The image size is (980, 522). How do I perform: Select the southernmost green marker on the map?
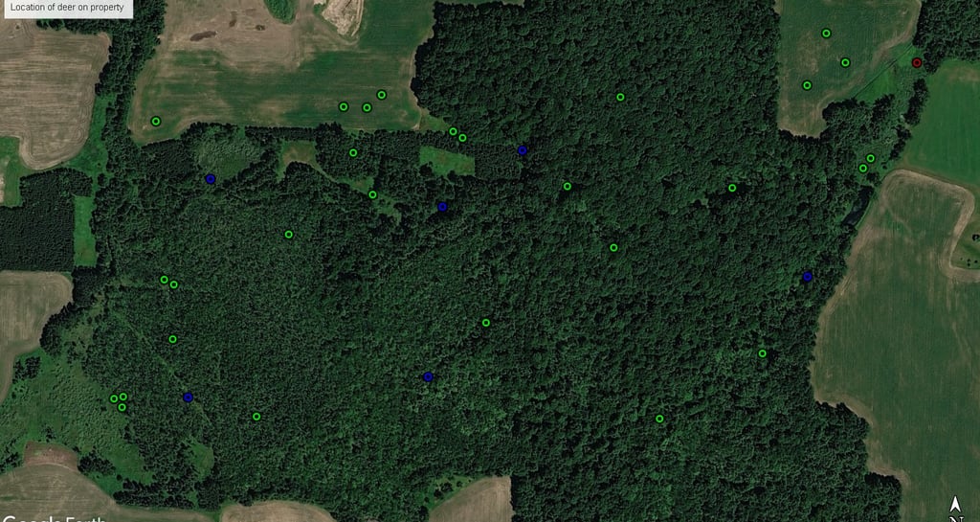click(659, 419)
